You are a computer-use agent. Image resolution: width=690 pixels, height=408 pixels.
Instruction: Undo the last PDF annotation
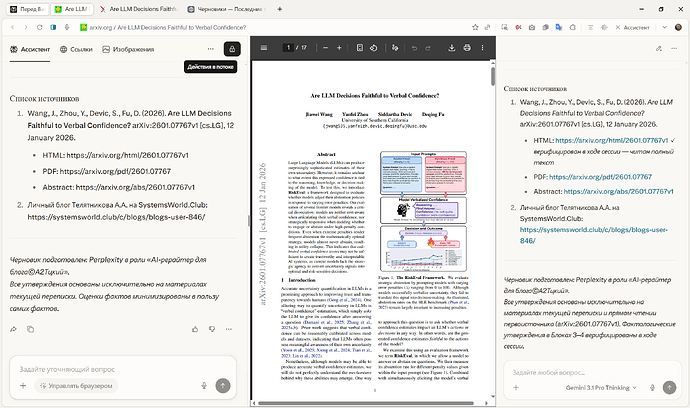coord(414,48)
